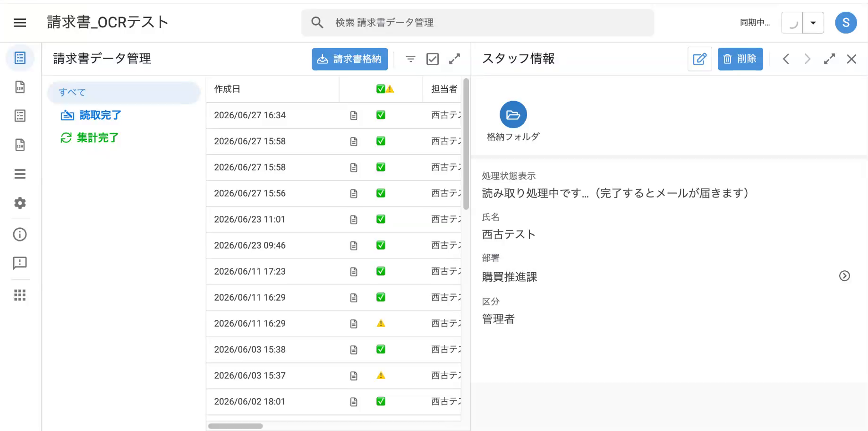
Task: Click the 削除 delete button
Action: pos(740,59)
